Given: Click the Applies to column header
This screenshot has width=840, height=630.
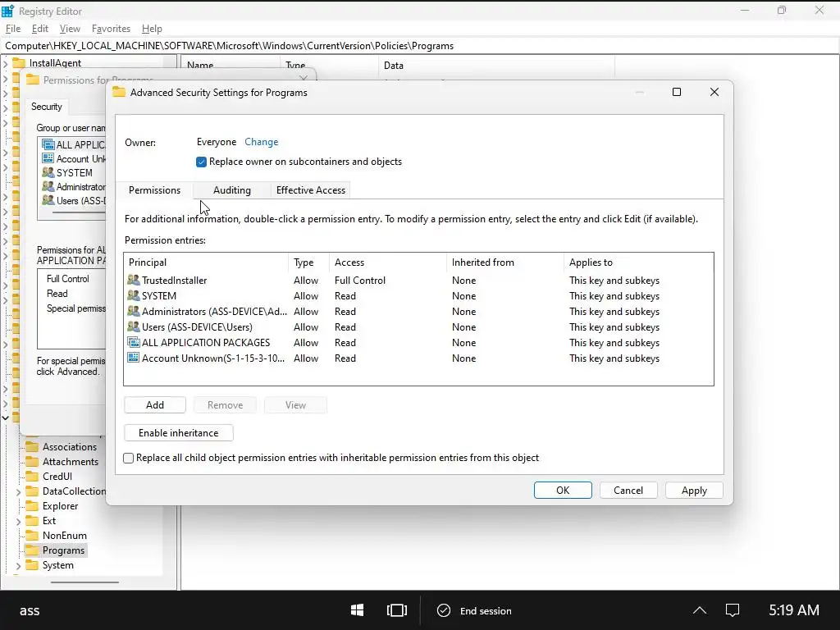Looking at the screenshot, I should click(638, 262).
